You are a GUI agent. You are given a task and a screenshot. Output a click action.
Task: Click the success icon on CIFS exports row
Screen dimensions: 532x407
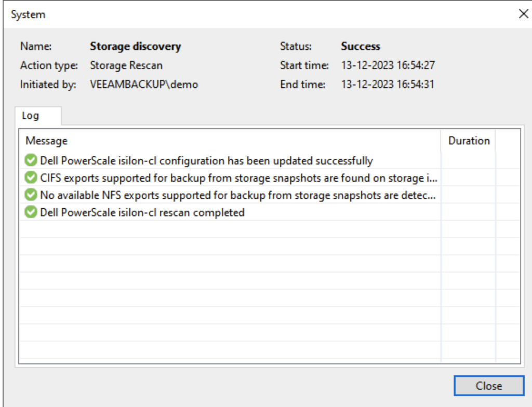point(31,178)
